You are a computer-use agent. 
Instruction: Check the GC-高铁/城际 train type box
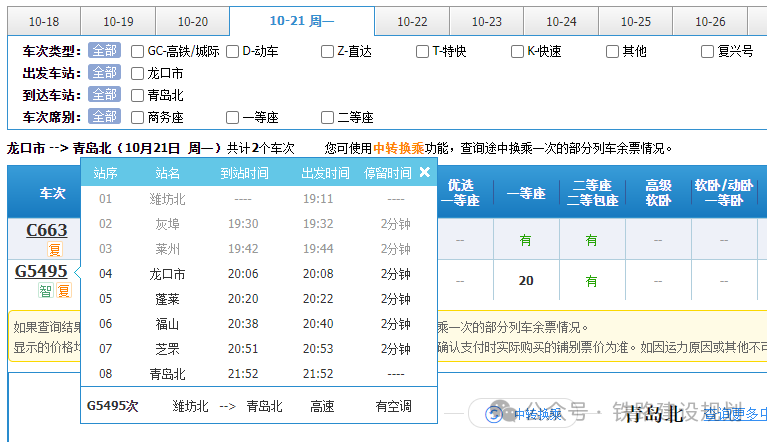pos(138,51)
